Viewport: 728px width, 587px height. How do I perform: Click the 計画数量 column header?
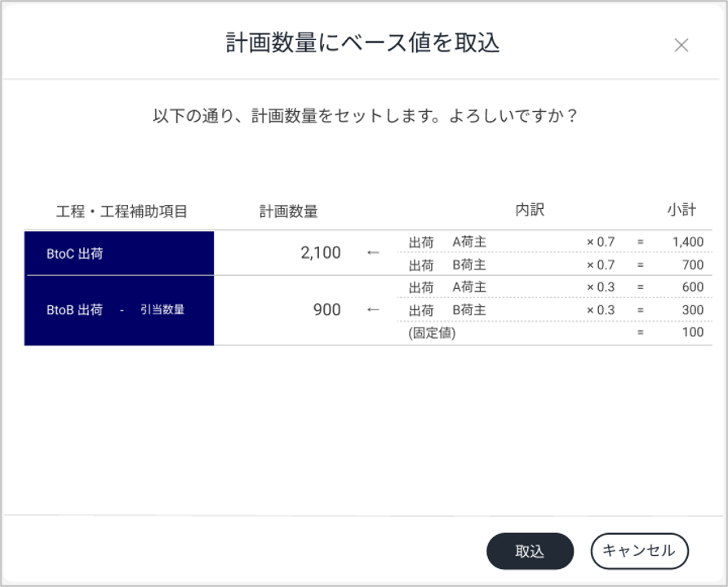(x=288, y=211)
